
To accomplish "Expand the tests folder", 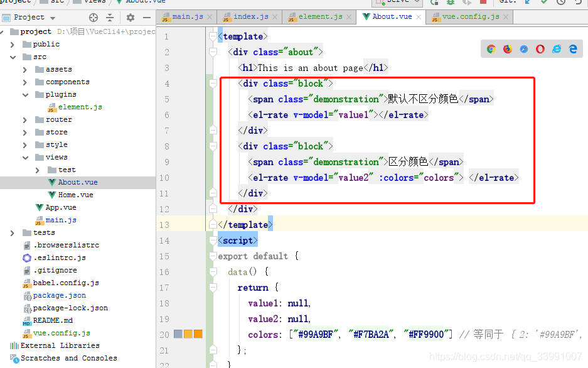I will (x=13, y=233).
